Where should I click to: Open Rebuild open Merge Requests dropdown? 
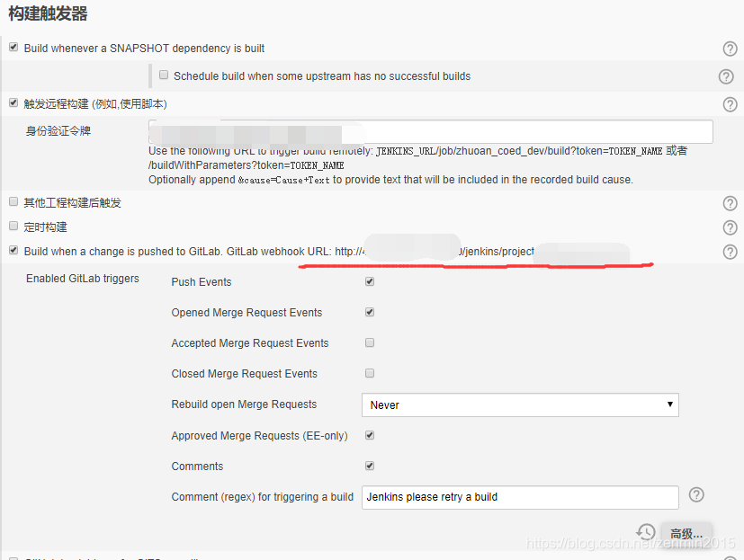point(520,405)
